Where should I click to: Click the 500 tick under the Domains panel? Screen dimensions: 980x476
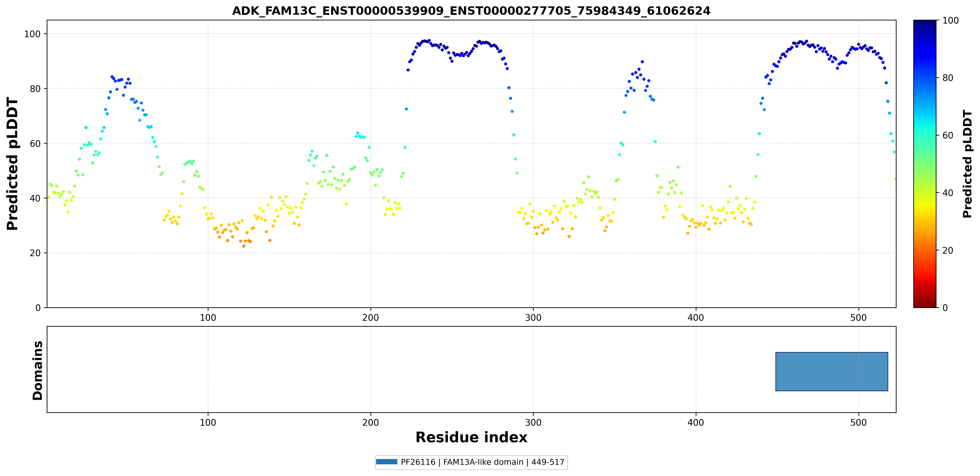[859, 422]
